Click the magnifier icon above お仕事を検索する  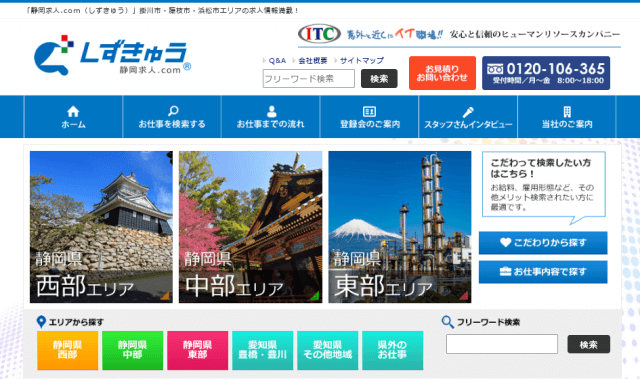click(173, 111)
